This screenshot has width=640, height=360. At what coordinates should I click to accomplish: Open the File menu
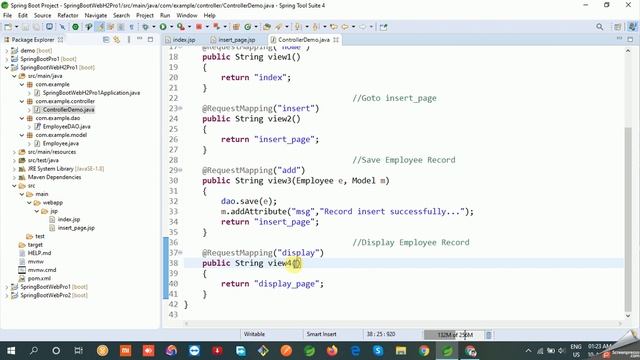(7, 16)
